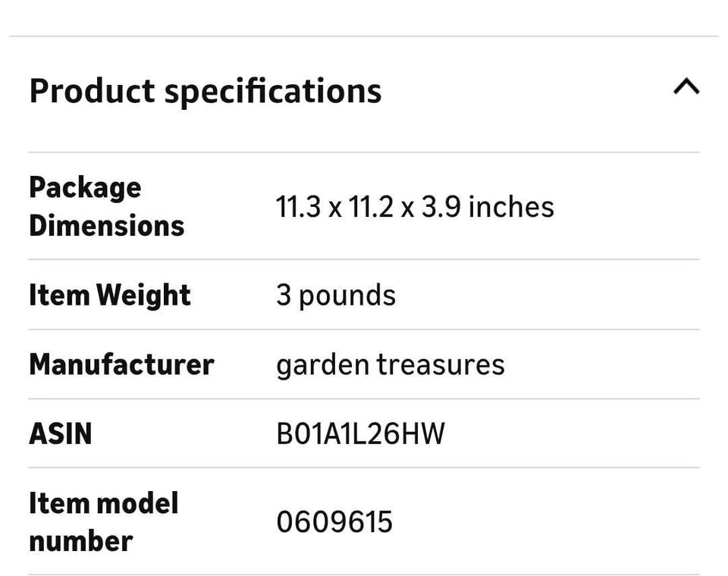
Task: Click the "Manufacturer" row label
Action: pos(121,365)
